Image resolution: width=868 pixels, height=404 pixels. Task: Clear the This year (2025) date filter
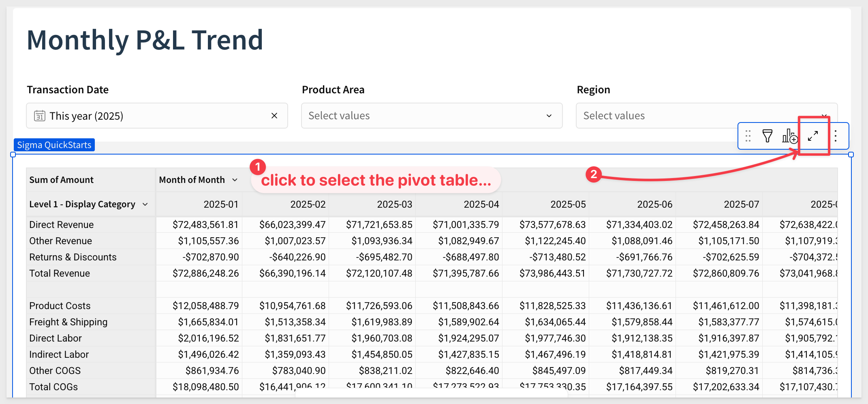[x=274, y=116]
